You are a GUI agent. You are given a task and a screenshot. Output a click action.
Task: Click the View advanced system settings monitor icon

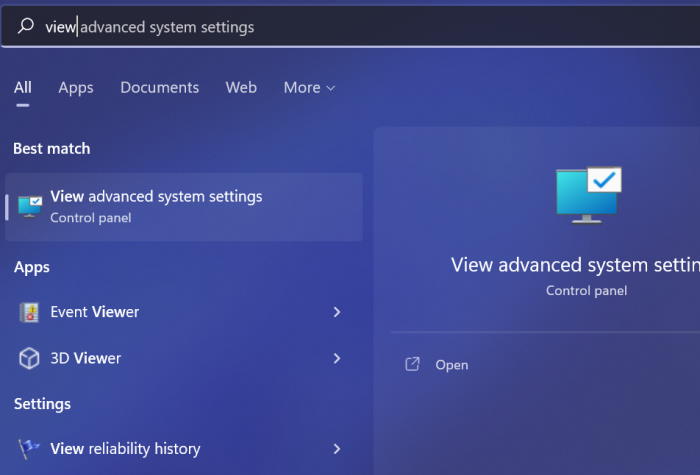(30, 207)
